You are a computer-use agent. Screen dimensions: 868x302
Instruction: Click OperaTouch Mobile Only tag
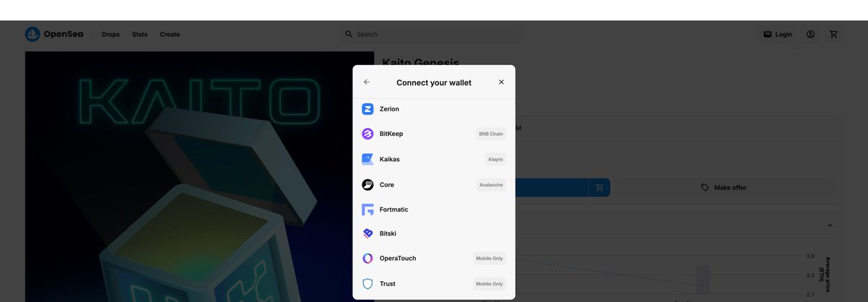point(490,258)
